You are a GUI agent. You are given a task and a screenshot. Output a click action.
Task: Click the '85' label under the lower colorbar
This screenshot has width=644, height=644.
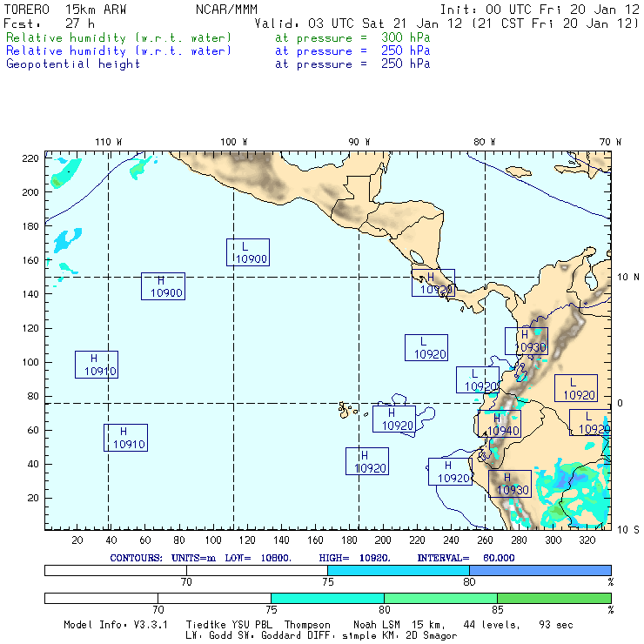point(498,610)
